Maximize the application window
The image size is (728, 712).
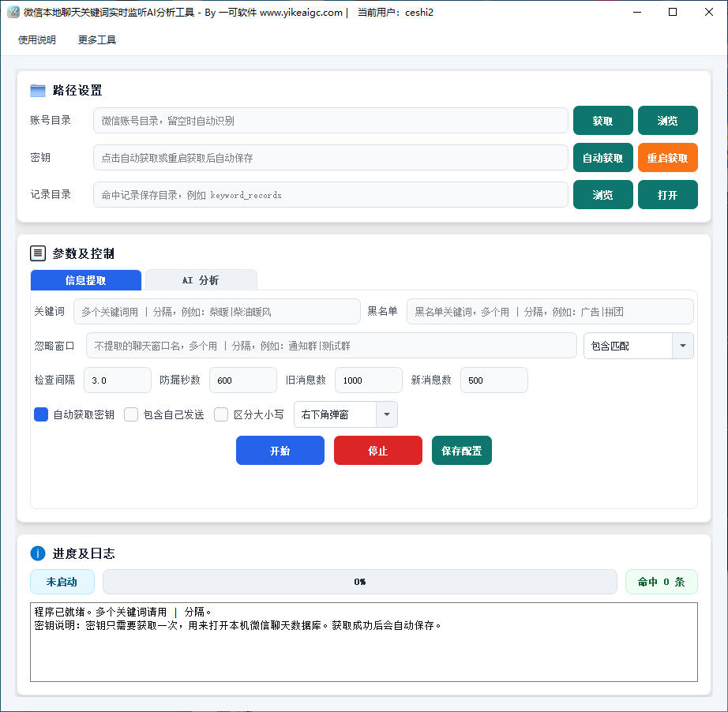672,12
